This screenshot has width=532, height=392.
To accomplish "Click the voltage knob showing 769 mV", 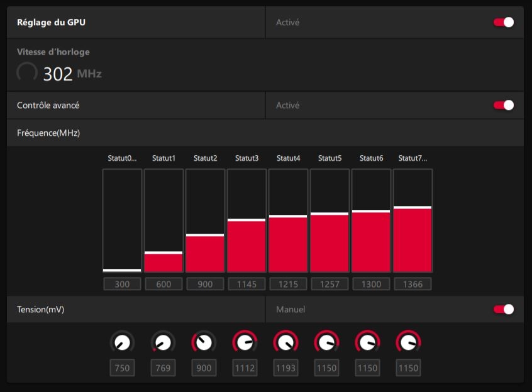I will coord(163,342).
